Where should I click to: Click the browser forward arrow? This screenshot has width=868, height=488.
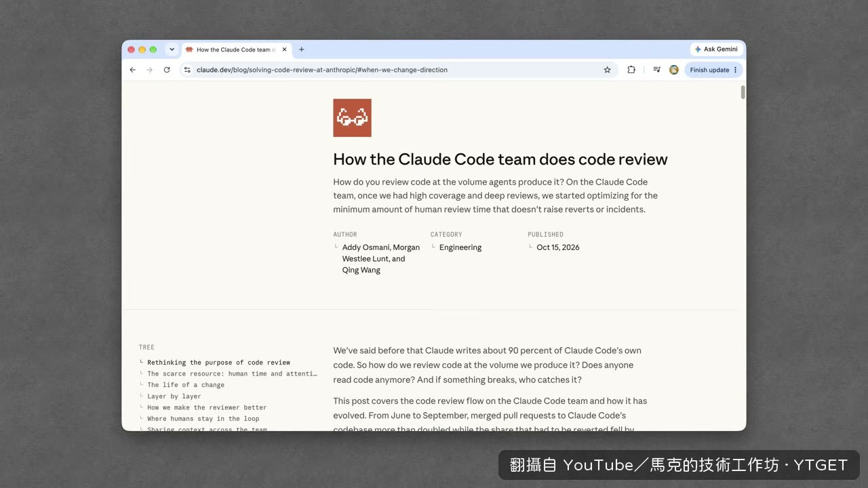click(x=150, y=70)
